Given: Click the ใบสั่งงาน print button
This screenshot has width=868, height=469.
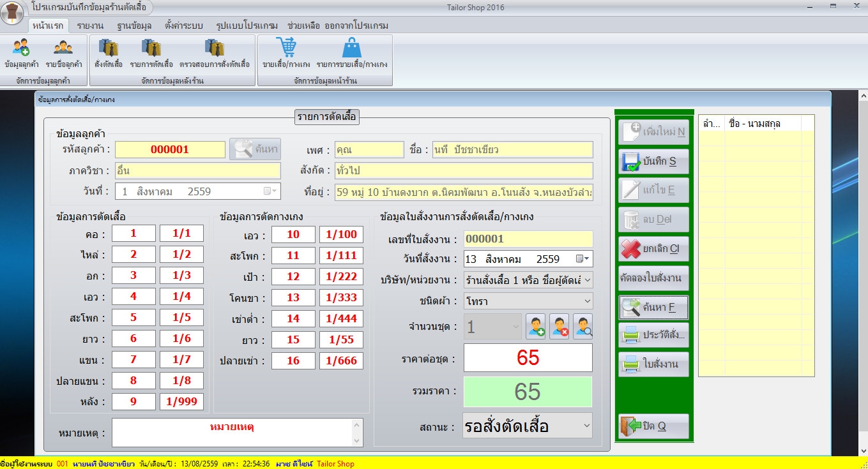Looking at the screenshot, I should pyautogui.click(x=653, y=364).
